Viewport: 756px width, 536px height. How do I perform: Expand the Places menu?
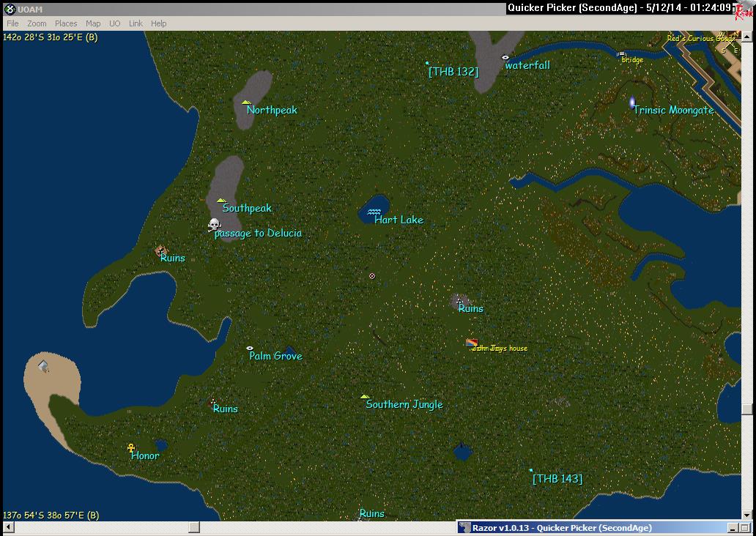pos(66,23)
